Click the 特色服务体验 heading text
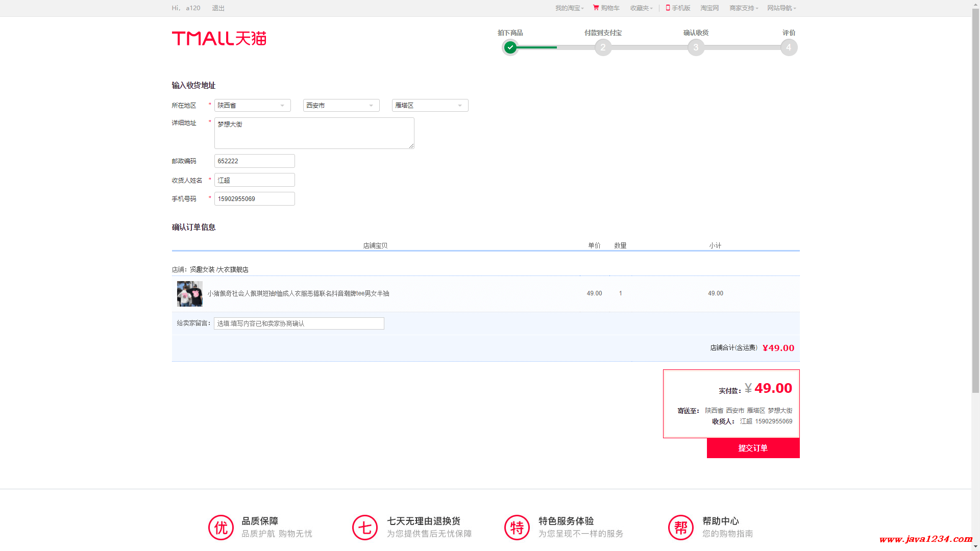Image resolution: width=980 pixels, height=551 pixels. 566,521
